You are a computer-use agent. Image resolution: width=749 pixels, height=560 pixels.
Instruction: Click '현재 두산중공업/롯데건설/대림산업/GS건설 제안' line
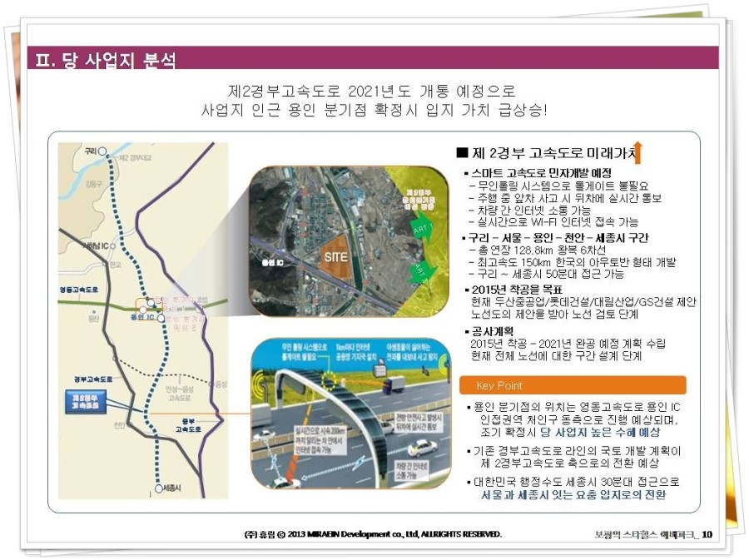pos(583,302)
